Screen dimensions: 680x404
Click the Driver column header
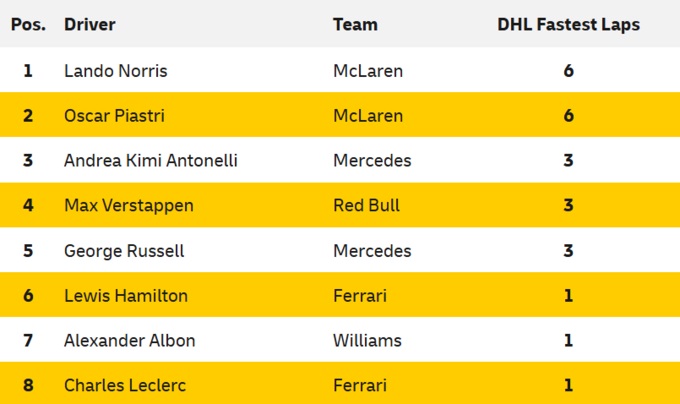pos(89,24)
